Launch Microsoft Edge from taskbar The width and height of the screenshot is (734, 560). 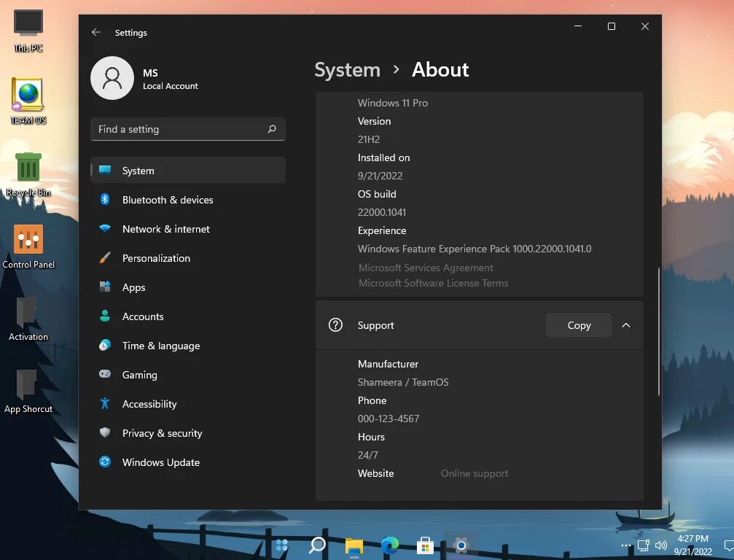(x=389, y=545)
